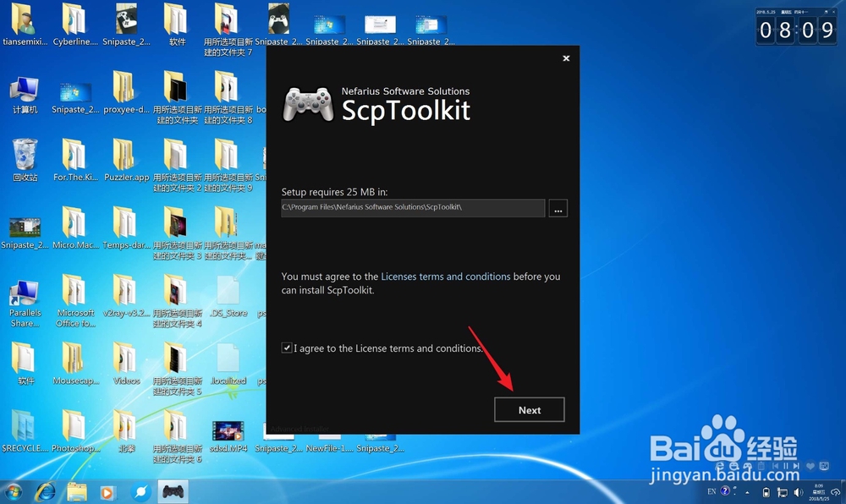846x504 pixels.
Task: Click the Next button in the installer
Action: [530, 409]
